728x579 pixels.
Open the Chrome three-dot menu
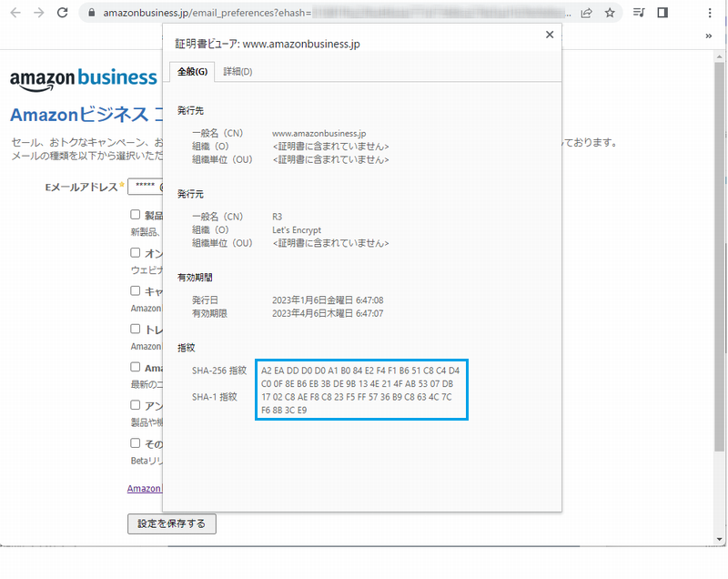[x=709, y=13]
